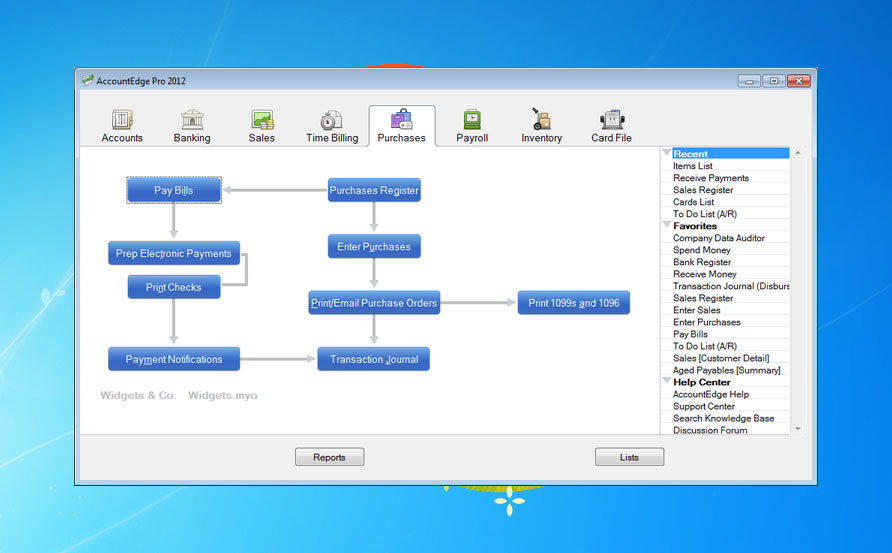892x553 pixels.
Task: Close the AccountEdge Pro window
Action: (x=799, y=81)
